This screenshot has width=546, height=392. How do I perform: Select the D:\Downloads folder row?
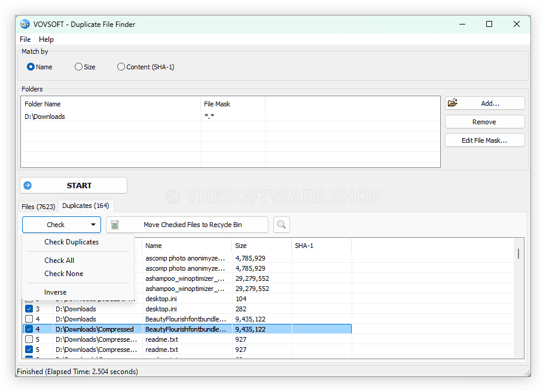[230, 117]
